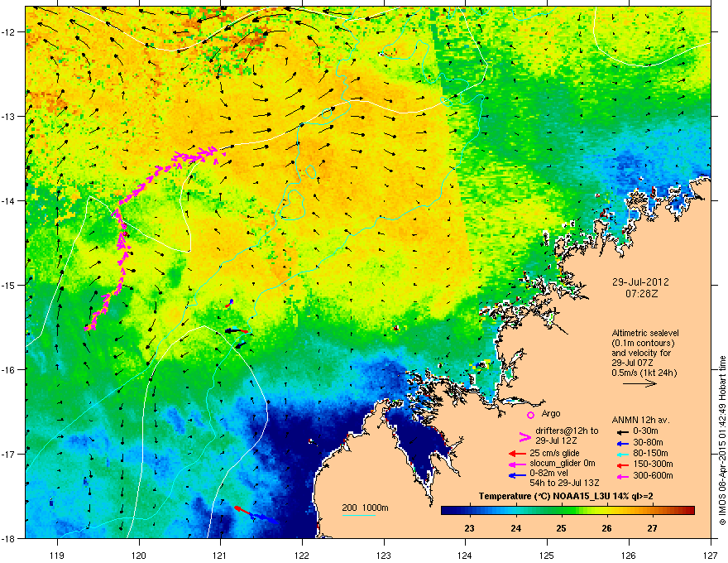Click the blue 0-82m vel arrow
The width and height of the screenshot is (728, 563).
click(517, 475)
